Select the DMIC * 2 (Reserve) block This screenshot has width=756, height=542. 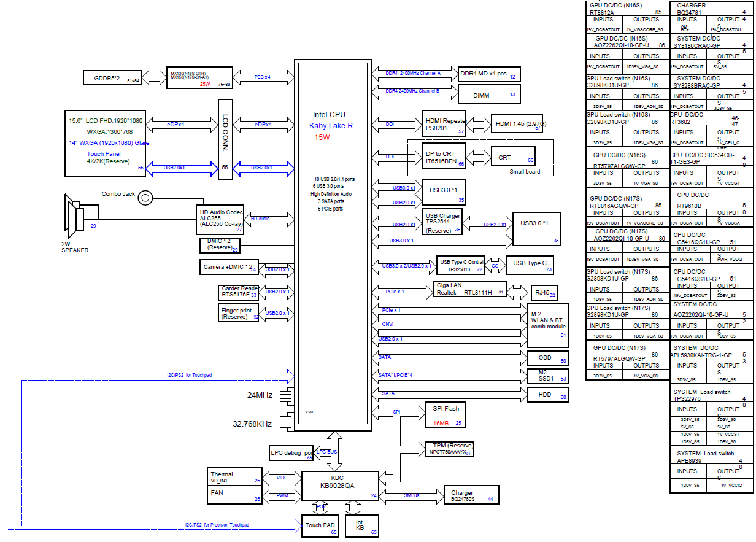pyautogui.click(x=221, y=245)
